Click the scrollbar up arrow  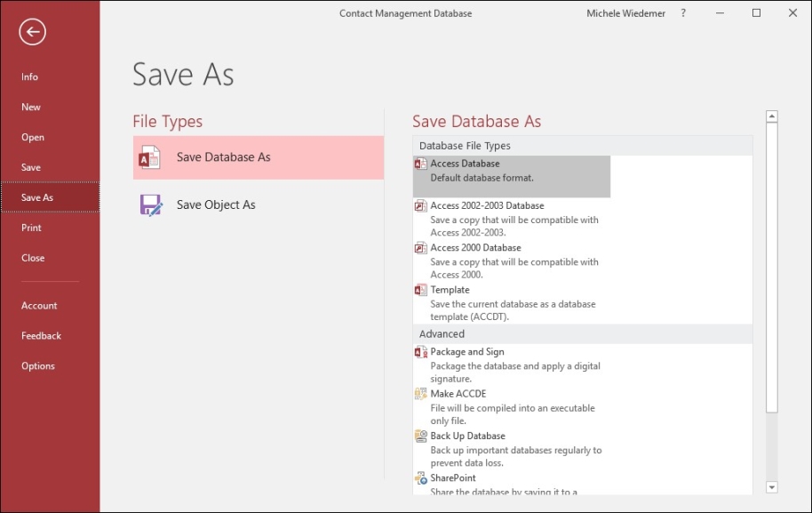772,116
